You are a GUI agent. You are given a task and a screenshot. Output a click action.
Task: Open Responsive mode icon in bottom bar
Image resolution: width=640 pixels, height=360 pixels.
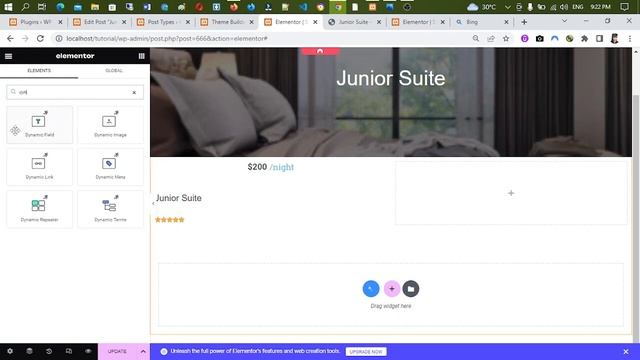click(69, 351)
